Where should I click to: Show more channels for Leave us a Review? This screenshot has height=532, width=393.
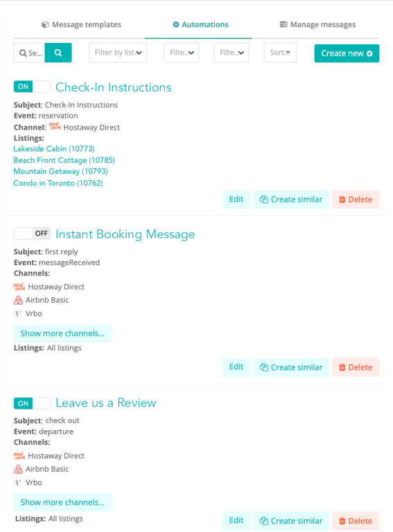point(62,502)
